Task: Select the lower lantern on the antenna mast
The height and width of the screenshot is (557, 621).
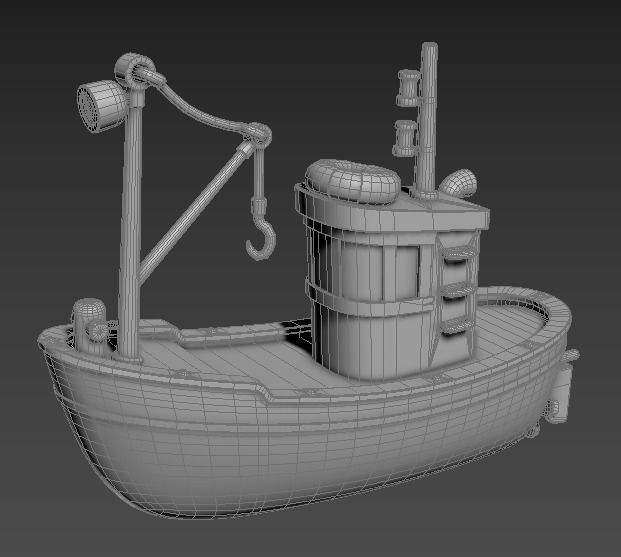Action: click(x=405, y=138)
